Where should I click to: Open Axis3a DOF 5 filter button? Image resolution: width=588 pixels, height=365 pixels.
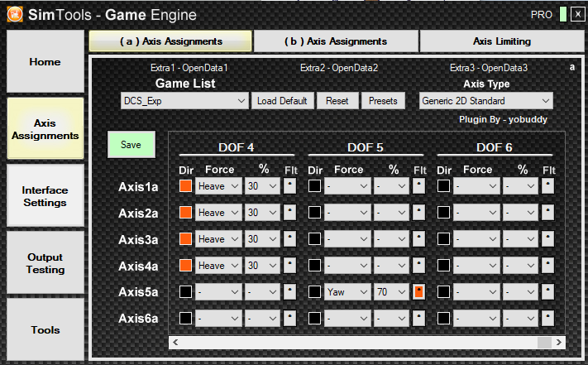pos(418,239)
